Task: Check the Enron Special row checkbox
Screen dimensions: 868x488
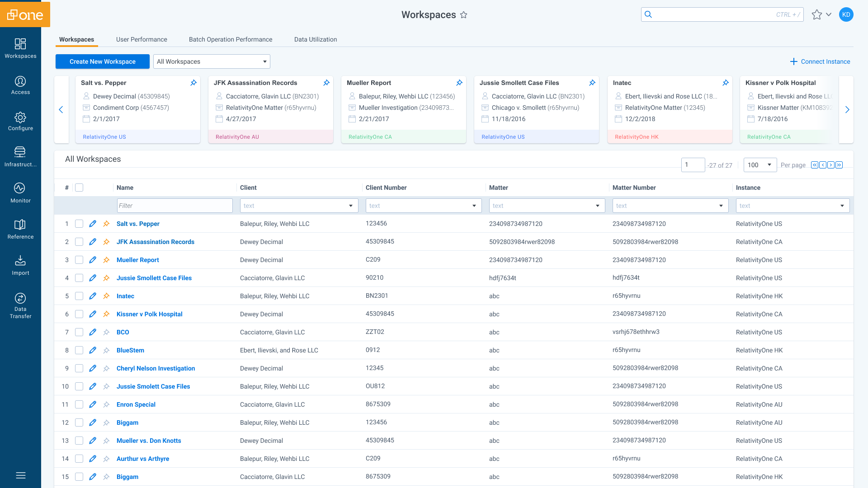Action: 79,404
